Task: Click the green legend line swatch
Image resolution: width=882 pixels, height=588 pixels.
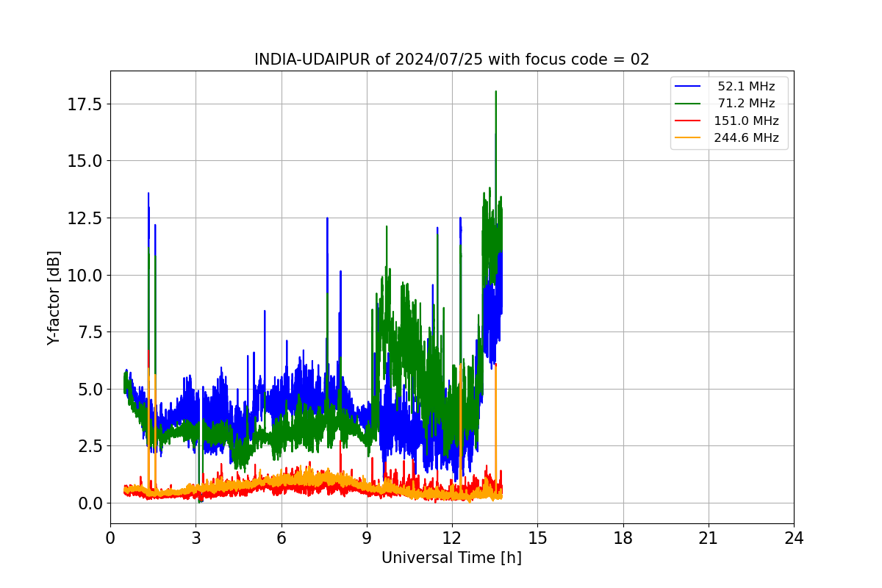Action: (x=688, y=104)
